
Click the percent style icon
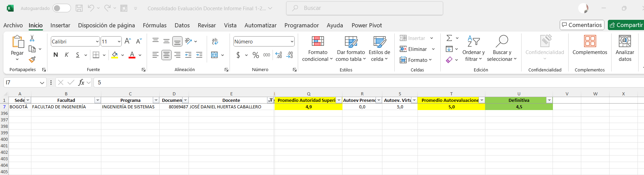255,55
